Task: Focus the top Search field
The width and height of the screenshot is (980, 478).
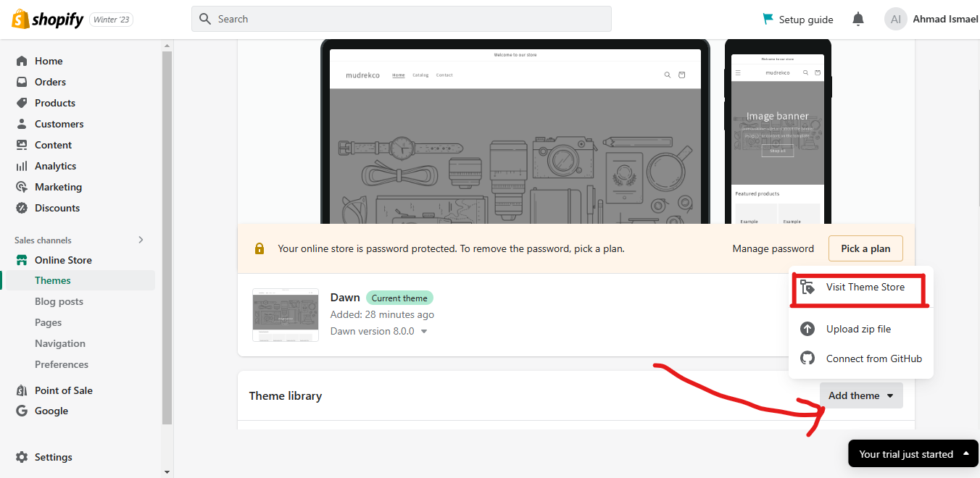Action: pyautogui.click(x=401, y=19)
